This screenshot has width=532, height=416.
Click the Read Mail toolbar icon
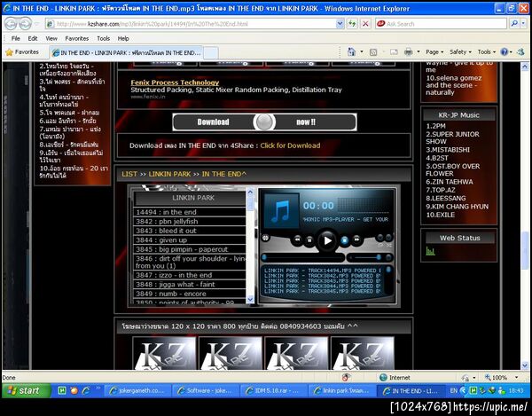[394, 52]
